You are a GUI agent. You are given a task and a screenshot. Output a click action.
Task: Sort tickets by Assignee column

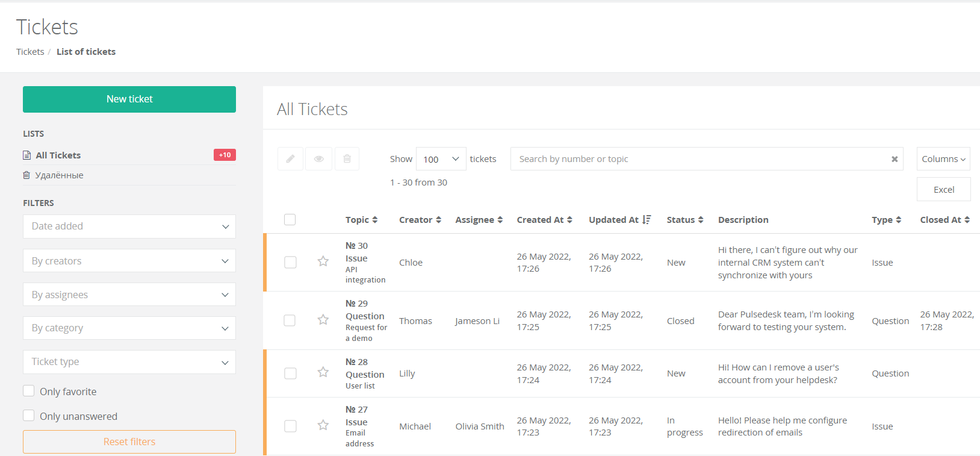click(479, 220)
